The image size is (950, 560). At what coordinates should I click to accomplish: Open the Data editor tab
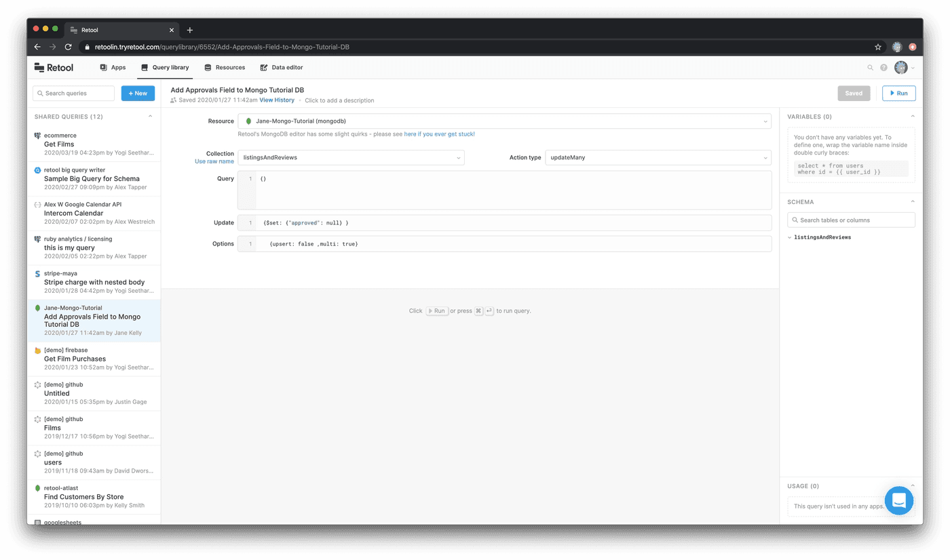pos(282,67)
